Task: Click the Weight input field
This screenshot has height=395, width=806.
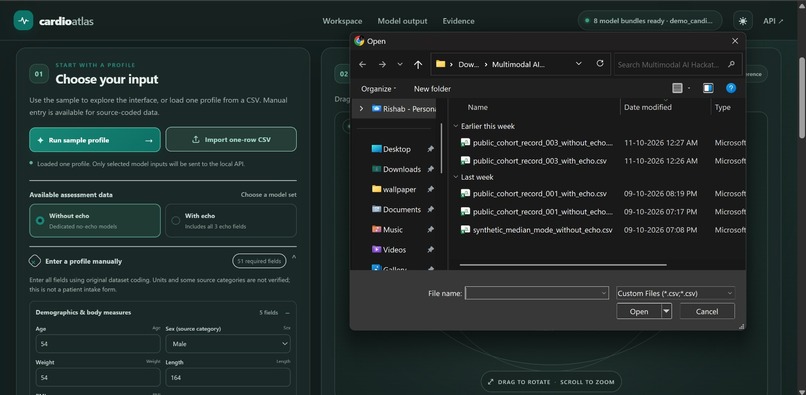Action: pos(98,378)
